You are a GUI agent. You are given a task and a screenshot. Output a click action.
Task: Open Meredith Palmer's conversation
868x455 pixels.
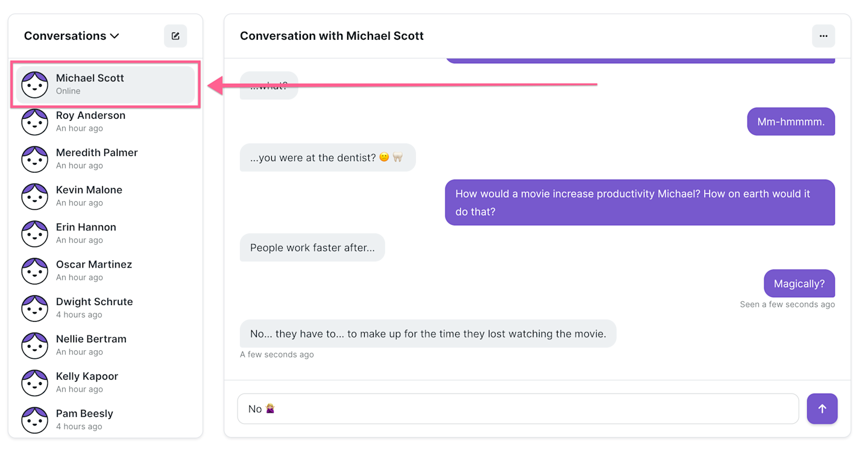point(97,158)
